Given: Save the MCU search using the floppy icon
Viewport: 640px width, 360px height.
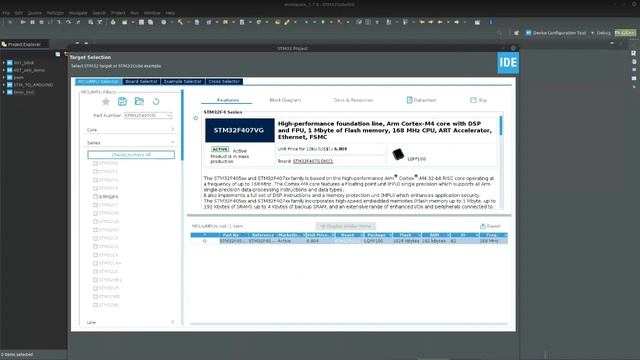Looking at the screenshot, I should (x=122, y=101).
